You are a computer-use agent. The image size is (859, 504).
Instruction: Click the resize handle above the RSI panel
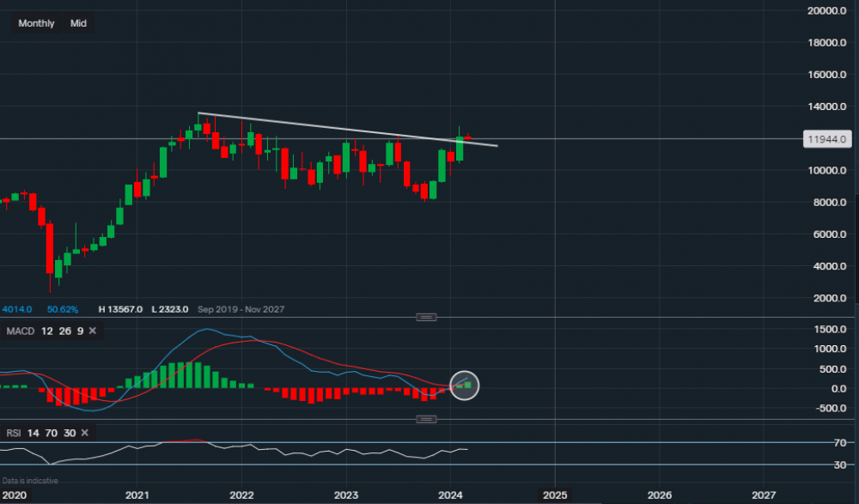tap(426, 419)
